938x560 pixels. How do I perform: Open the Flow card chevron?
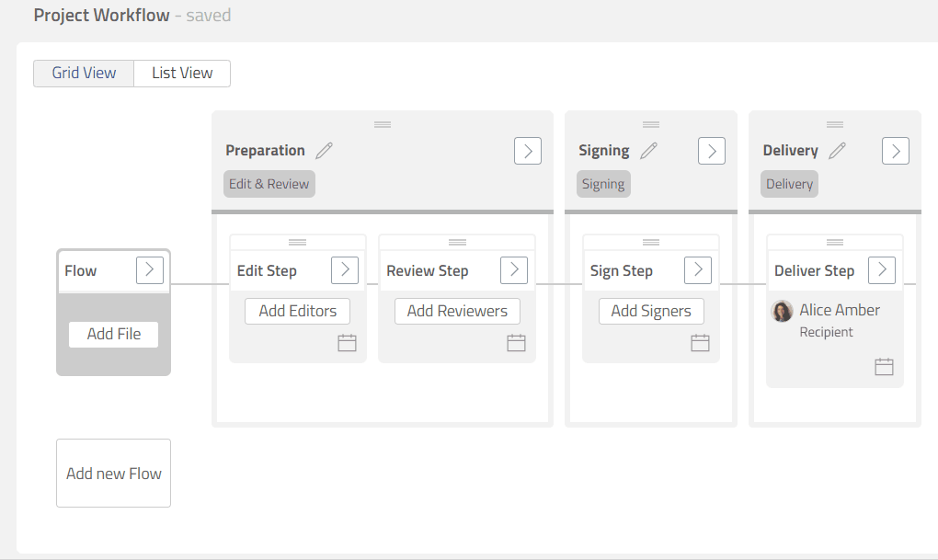click(150, 270)
